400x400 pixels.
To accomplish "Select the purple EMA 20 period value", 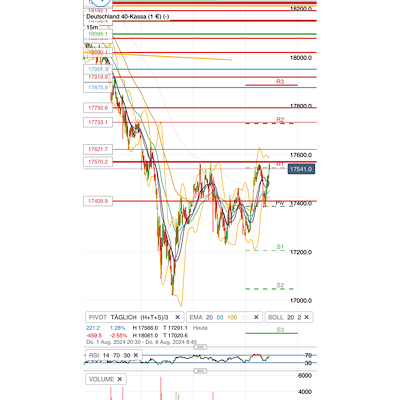I will point(209,317).
